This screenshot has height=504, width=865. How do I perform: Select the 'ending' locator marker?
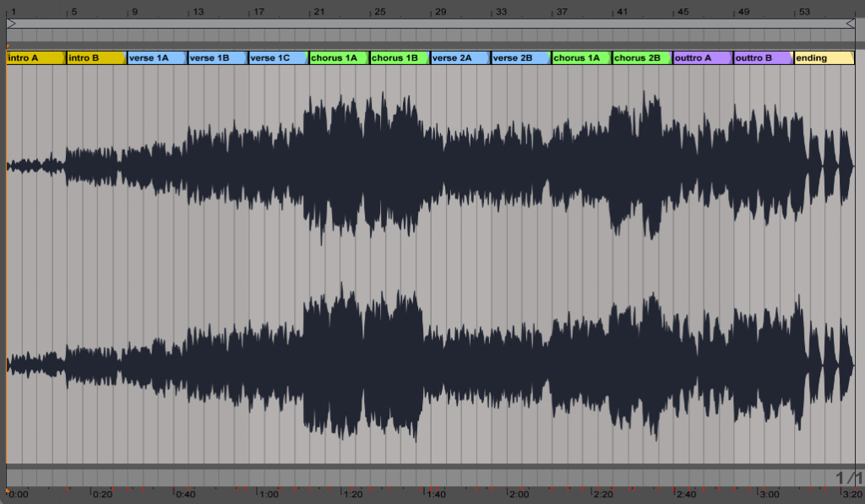[824, 58]
